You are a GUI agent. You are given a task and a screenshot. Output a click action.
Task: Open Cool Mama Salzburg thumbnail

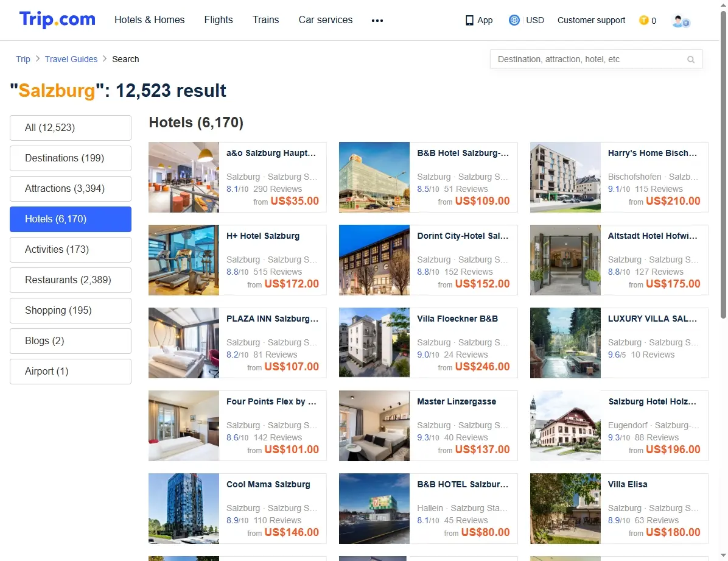click(184, 509)
